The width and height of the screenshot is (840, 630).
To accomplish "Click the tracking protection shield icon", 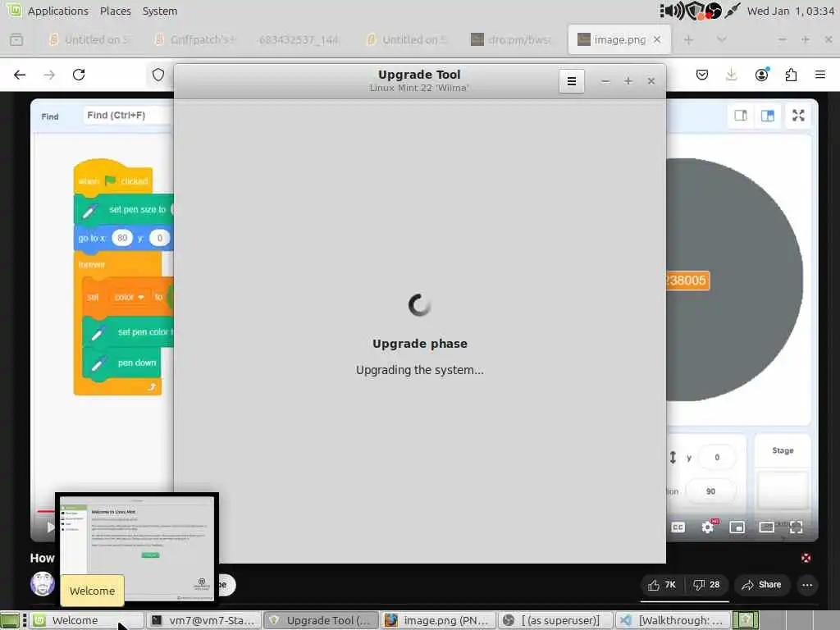I will pos(158,75).
